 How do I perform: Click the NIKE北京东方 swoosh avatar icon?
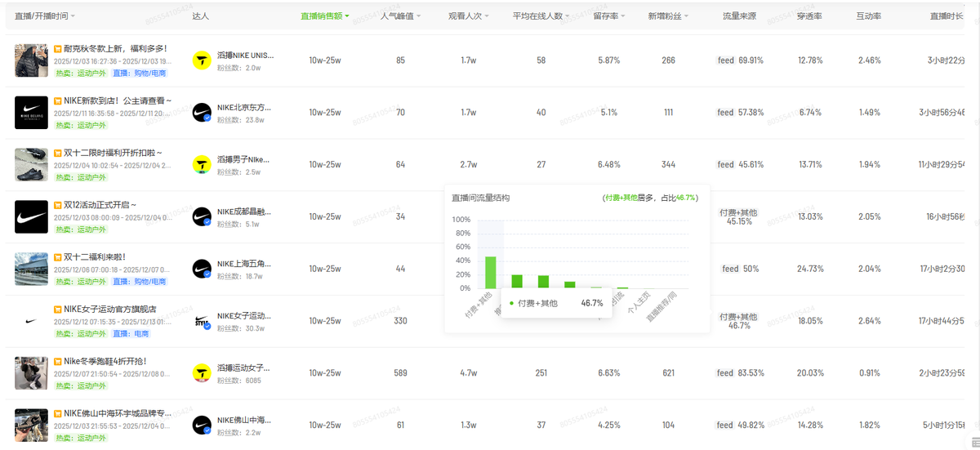(202, 114)
